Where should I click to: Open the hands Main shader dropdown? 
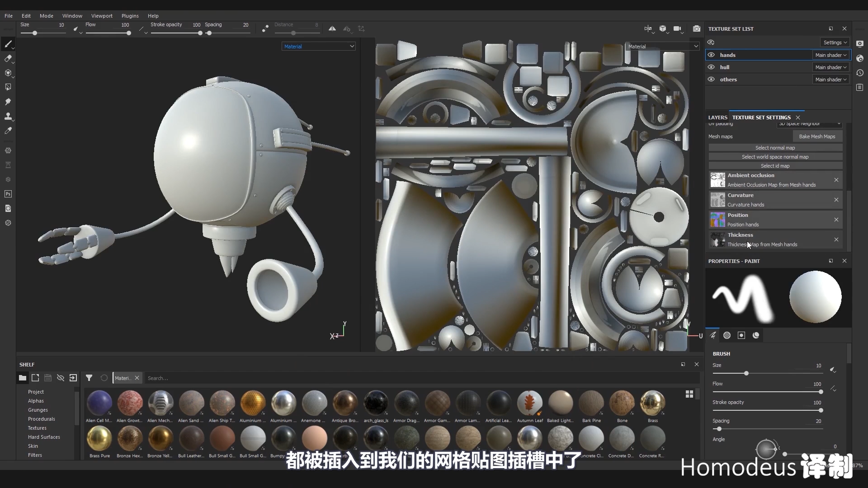coord(831,55)
